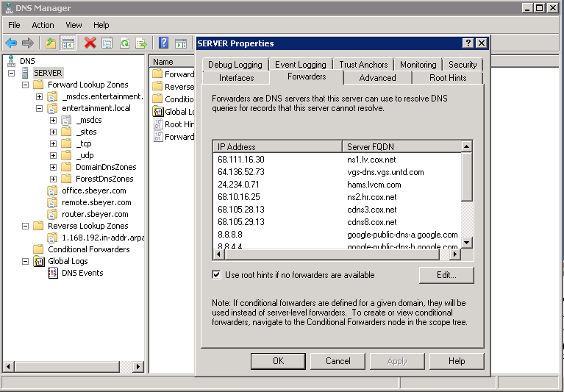Expand the _msdcs.entertainment zone node
Viewport: 564px width, 392px height.
pos(40,96)
